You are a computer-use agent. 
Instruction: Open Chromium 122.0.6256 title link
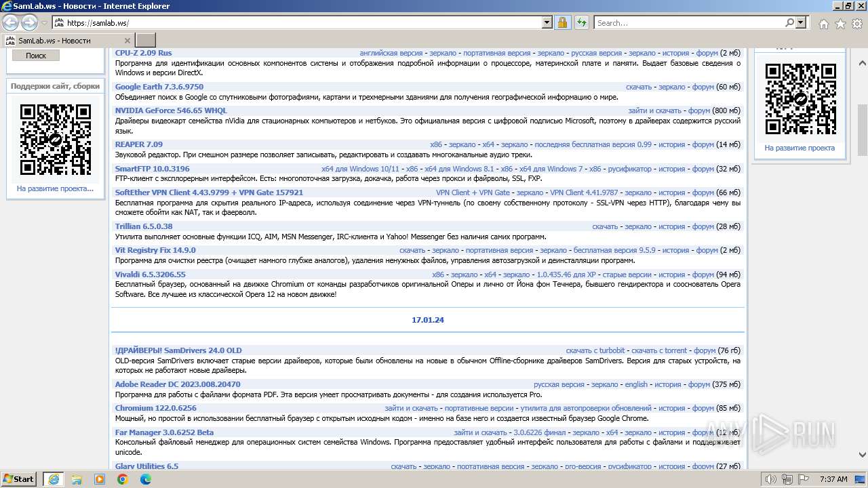(x=156, y=408)
